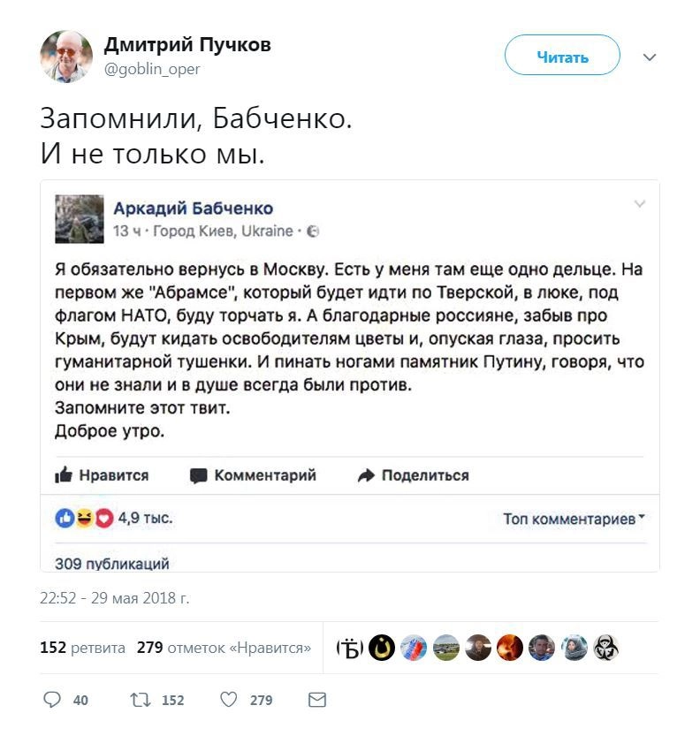Like the tweet with the heart icon
This screenshot has height=736, width=700.
coord(228,700)
